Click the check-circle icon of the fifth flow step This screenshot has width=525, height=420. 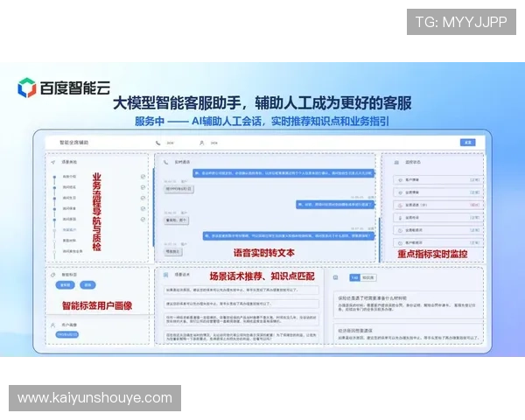coord(143,220)
